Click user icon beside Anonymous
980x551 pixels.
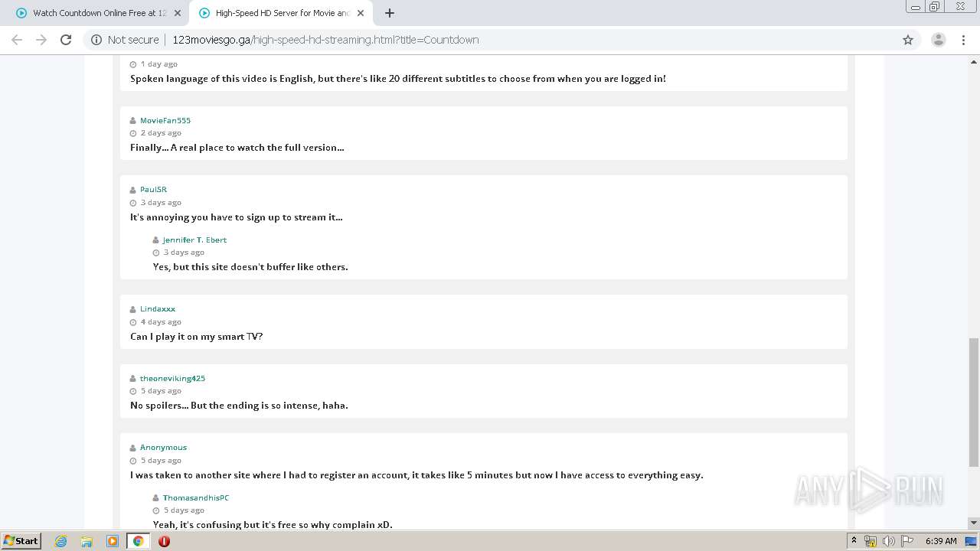tap(133, 448)
